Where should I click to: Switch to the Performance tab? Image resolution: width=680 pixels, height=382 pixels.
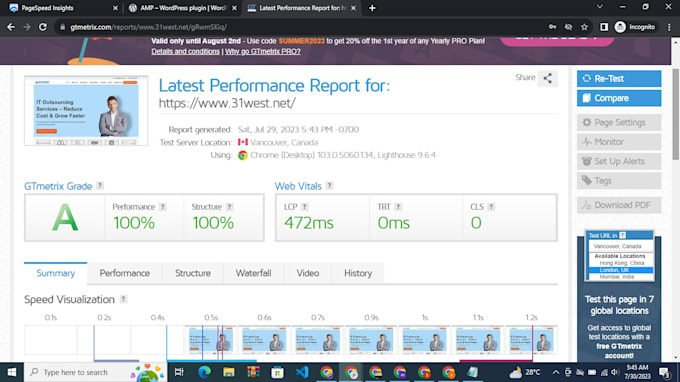(x=124, y=273)
